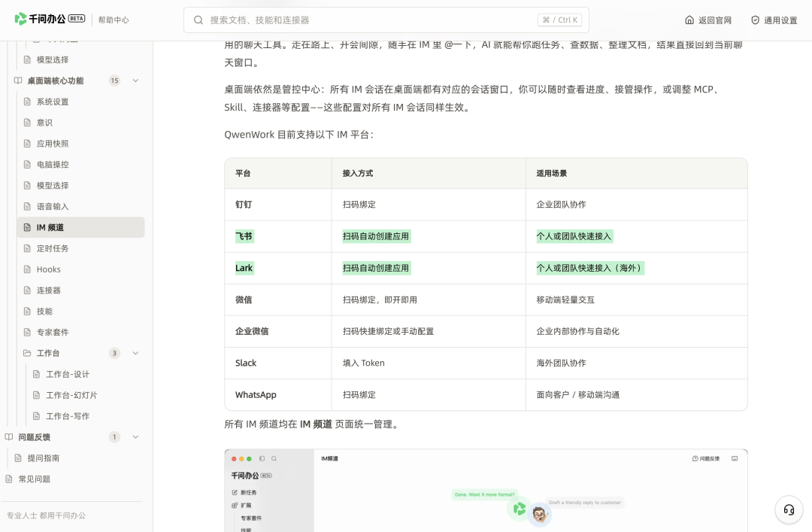
Task: Collapse the 问题反馈 section chevron
Action: tap(135, 437)
